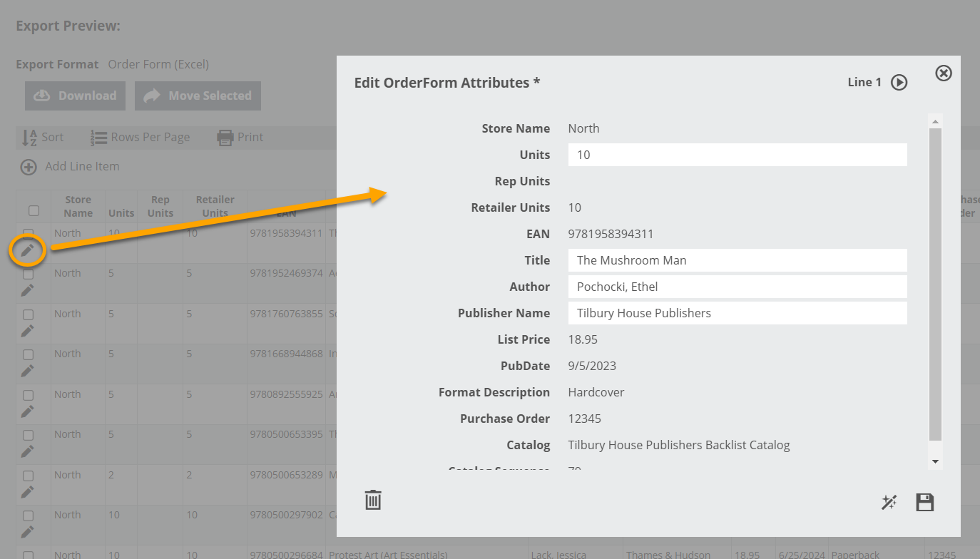Click the Print icon
The image size is (980, 559).
coord(225,138)
